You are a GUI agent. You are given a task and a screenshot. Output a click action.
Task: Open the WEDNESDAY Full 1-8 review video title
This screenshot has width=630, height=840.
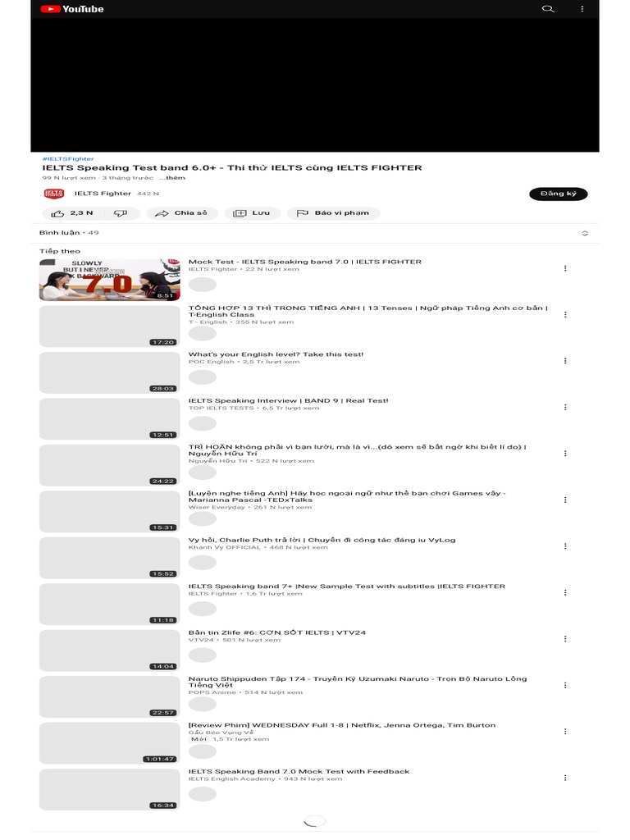click(x=342, y=725)
